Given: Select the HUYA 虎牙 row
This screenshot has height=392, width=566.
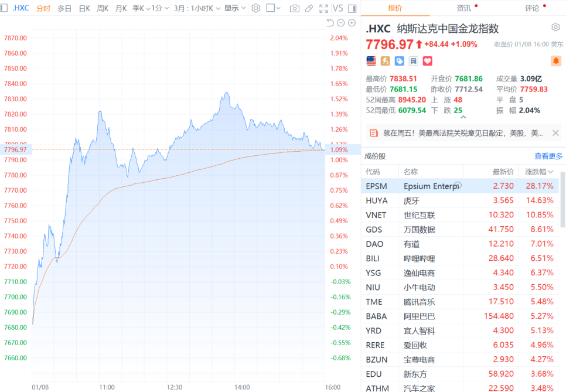Looking at the screenshot, I should (x=460, y=200).
